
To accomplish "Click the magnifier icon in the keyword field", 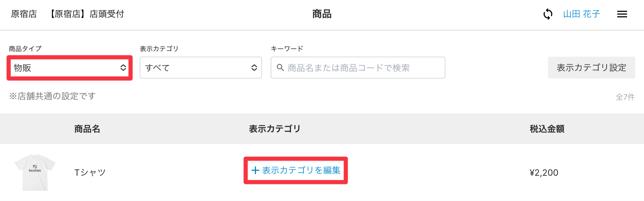I will (280, 67).
